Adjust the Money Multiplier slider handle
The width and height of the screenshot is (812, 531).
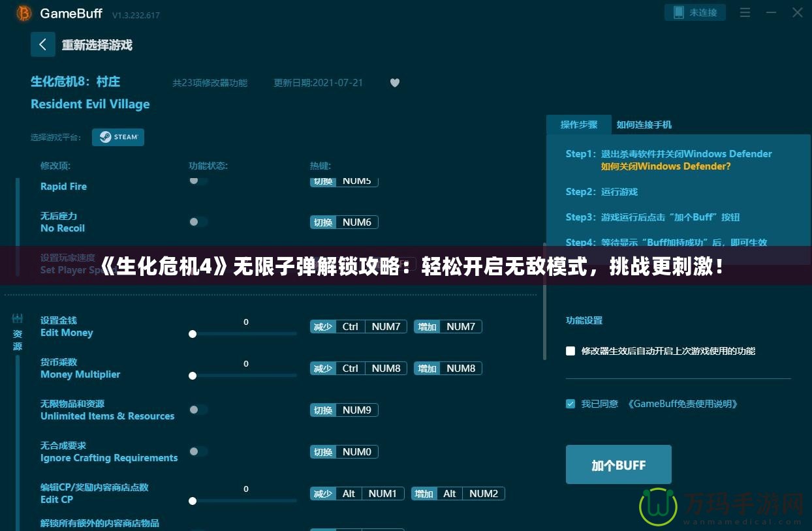coord(193,376)
